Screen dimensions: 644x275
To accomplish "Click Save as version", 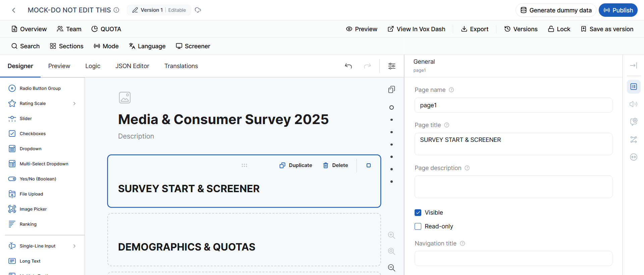I will pos(607,29).
